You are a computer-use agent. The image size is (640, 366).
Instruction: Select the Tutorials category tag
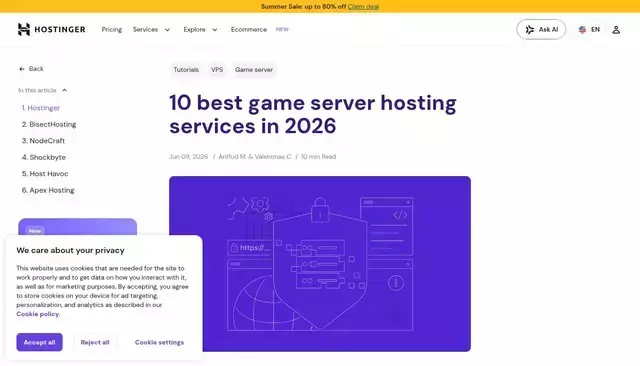186,70
